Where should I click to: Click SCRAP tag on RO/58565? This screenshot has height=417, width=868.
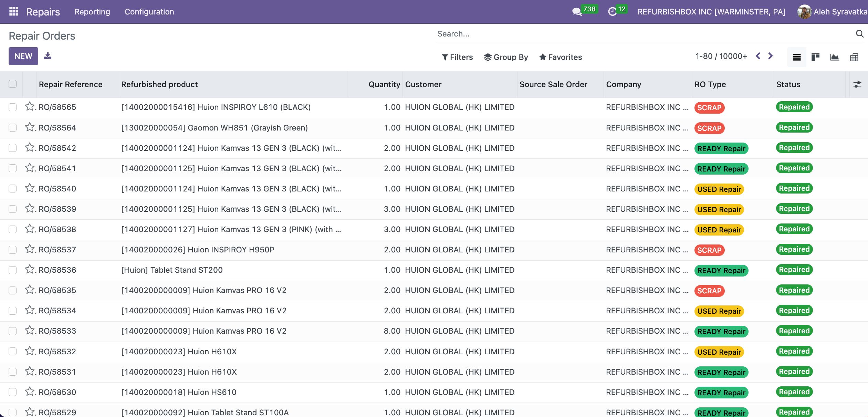point(709,107)
